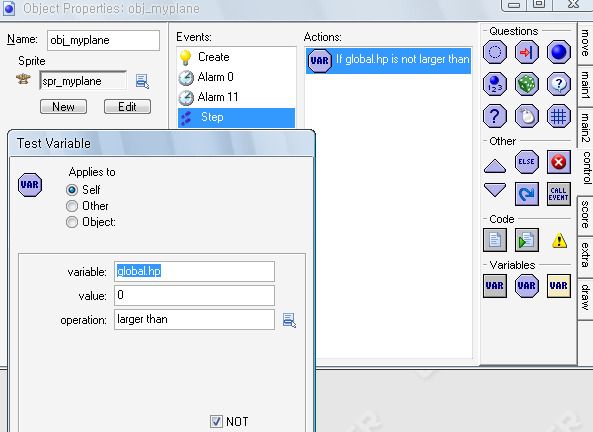
Task: Select the Set Variable square VAR icon
Action: [495, 286]
